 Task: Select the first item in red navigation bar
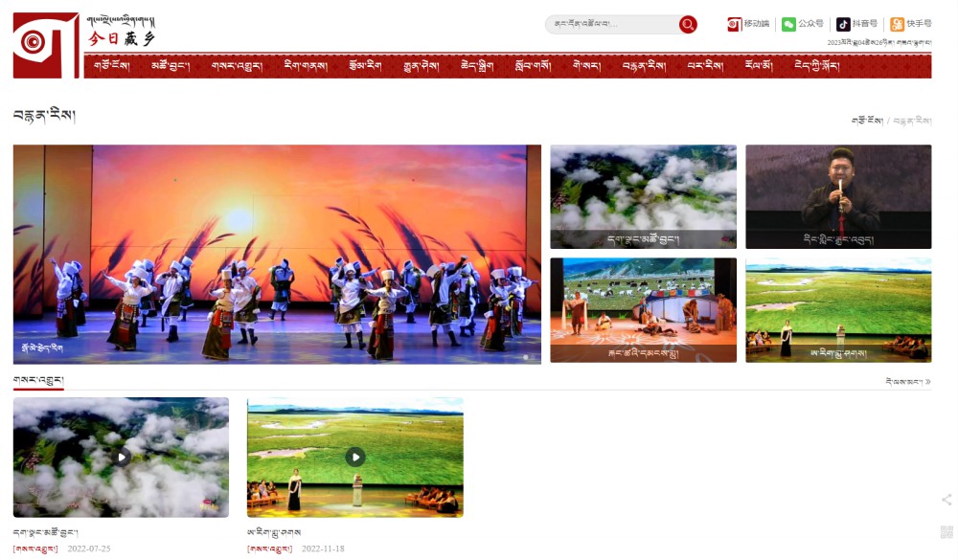pyautogui.click(x=112, y=65)
